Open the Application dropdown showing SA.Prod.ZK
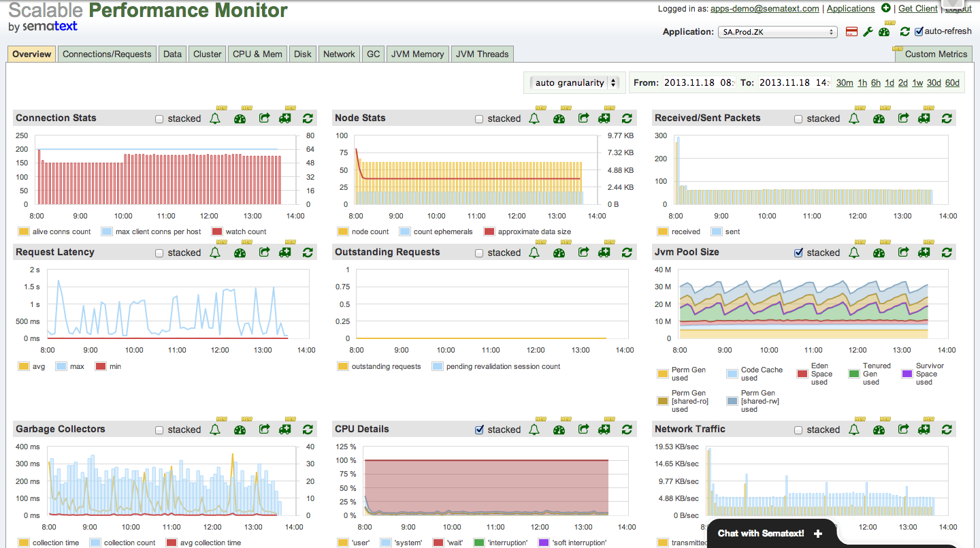980x548 pixels. [778, 32]
